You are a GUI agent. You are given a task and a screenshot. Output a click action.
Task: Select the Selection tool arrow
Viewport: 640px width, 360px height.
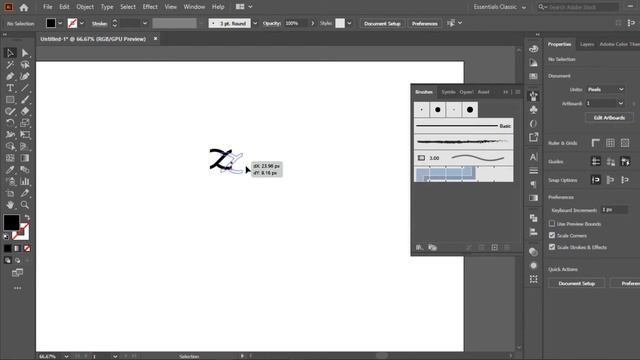pyautogui.click(x=10, y=53)
